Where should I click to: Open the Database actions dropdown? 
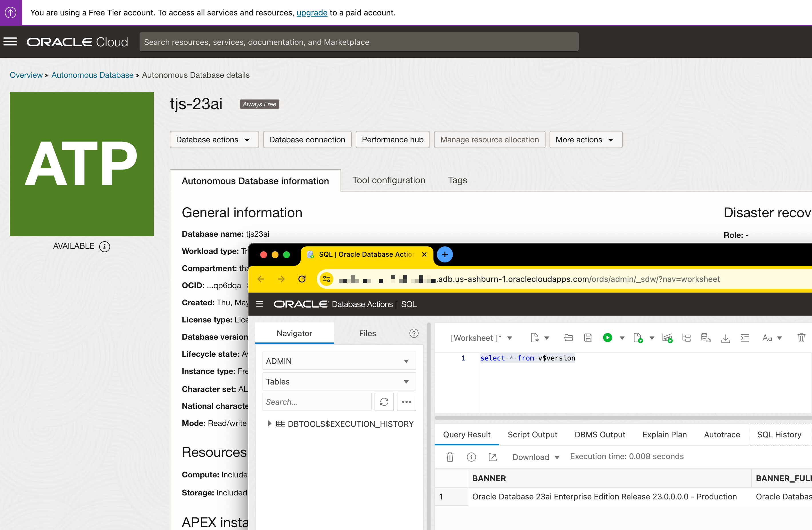pos(214,140)
